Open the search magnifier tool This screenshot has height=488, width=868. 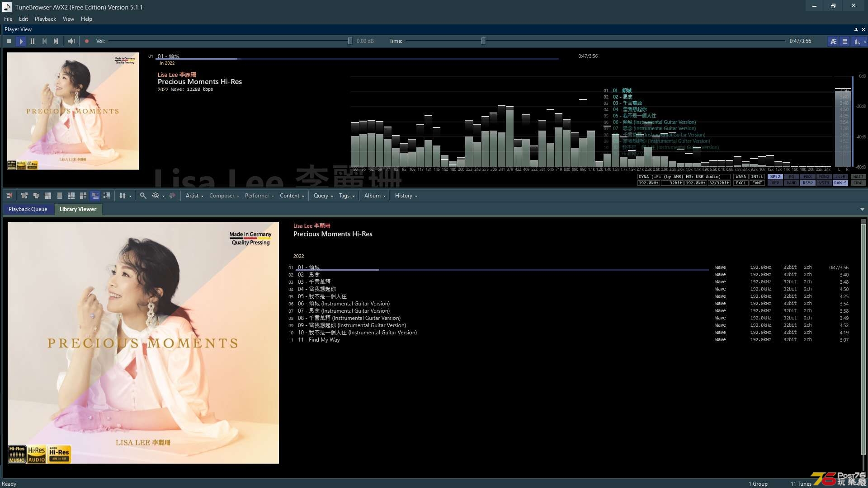pyautogui.click(x=143, y=196)
